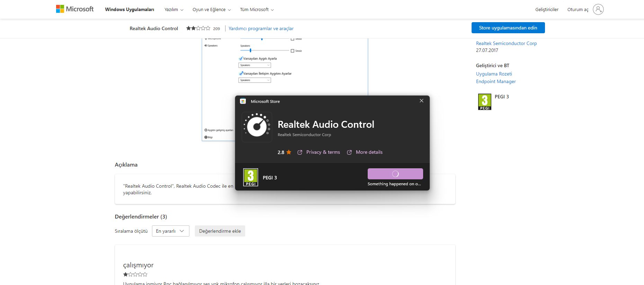
Task: Click the Açıklama heading
Action: point(126,165)
